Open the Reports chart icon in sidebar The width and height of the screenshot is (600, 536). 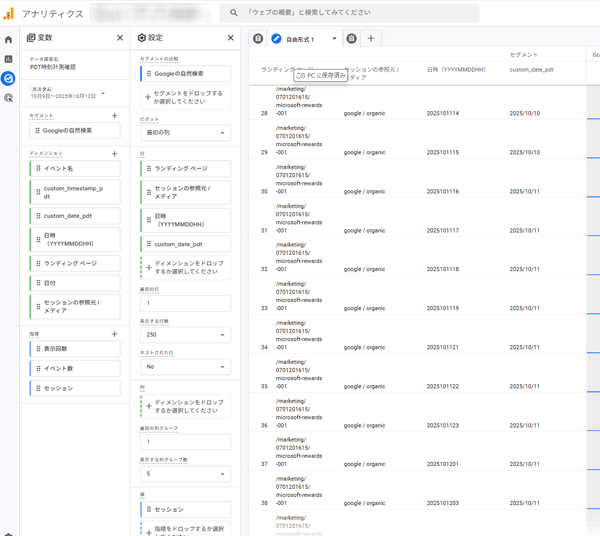9,59
